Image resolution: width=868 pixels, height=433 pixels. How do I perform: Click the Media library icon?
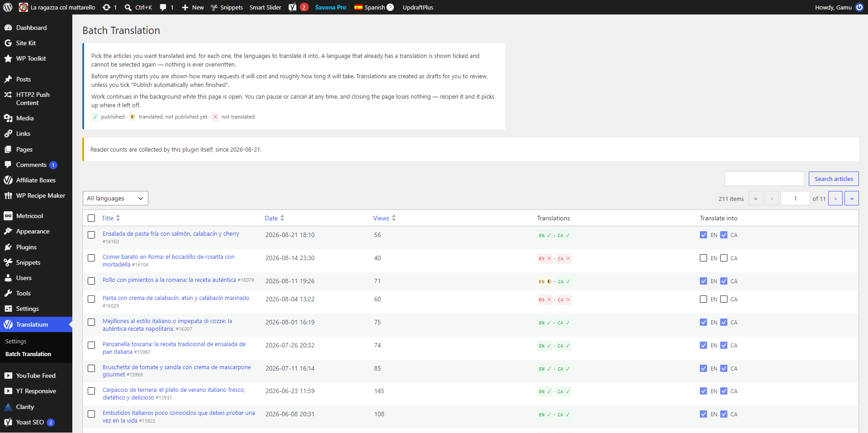pyautogui.click(x=8, y=118)
